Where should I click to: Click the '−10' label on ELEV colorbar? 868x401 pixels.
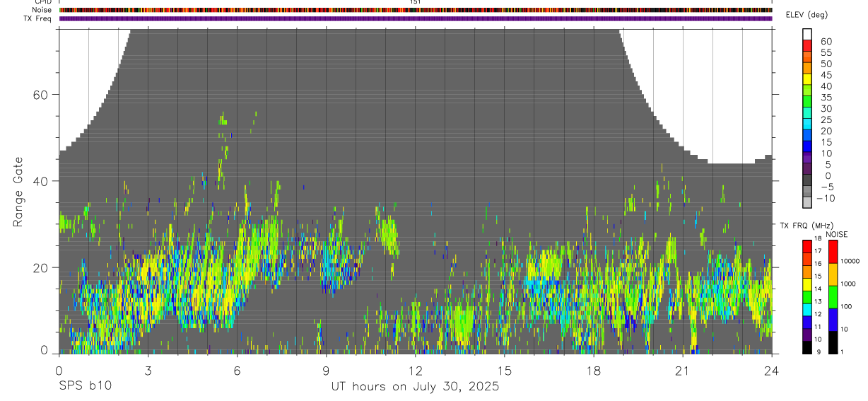coord(825,199)
